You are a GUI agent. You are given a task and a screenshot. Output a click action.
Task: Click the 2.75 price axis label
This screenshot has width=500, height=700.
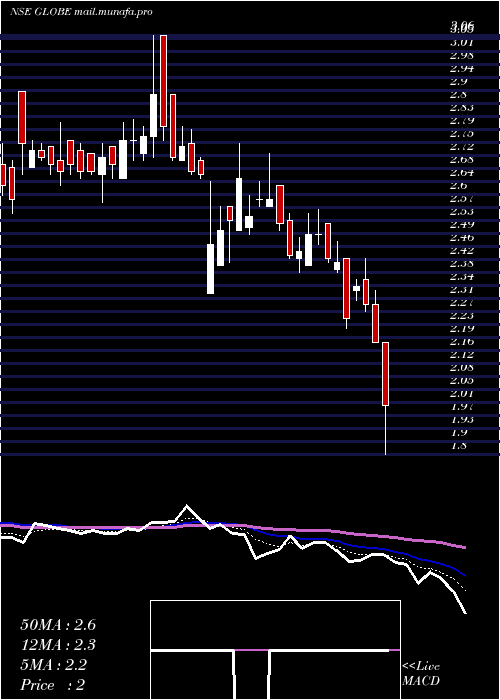pos(462,133)
